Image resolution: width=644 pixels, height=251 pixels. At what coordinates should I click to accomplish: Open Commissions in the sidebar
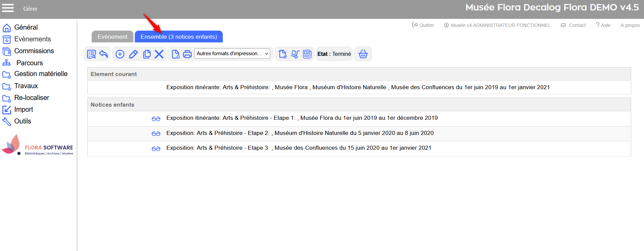(34, 51)
